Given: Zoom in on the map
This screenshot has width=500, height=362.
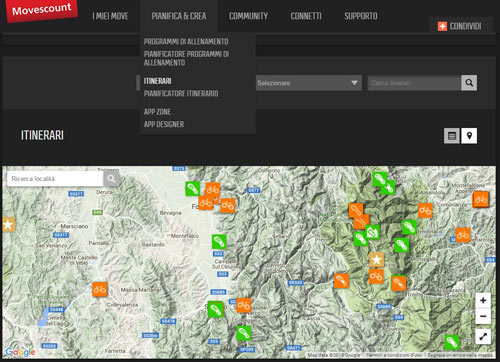Looking at the screenshot, I should pyautogui.click(x=483, y=301).
